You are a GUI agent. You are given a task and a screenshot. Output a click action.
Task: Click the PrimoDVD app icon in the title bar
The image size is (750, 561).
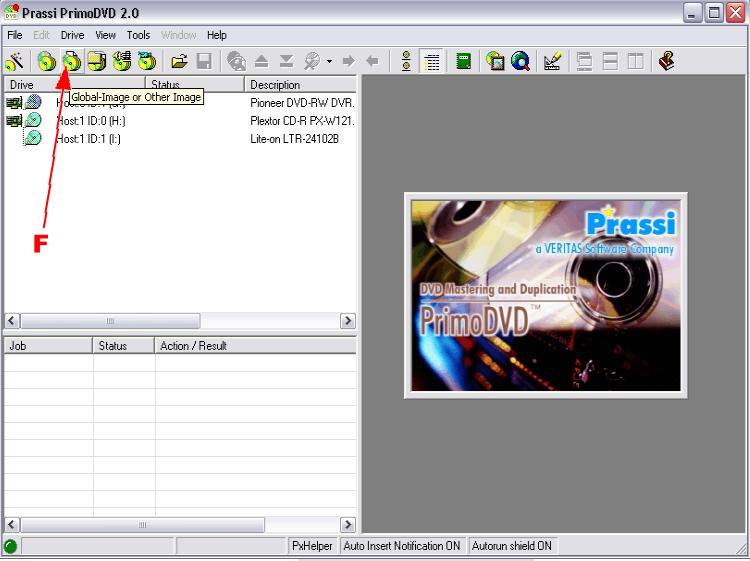[11, 12]
